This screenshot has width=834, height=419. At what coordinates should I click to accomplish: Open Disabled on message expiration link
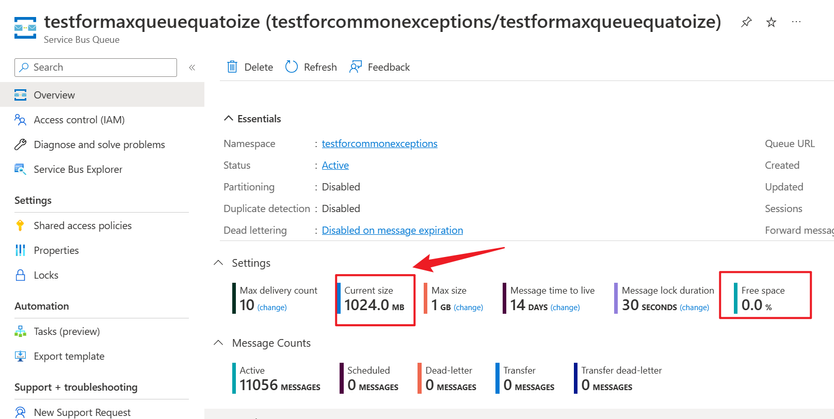[x=392, y=231]
